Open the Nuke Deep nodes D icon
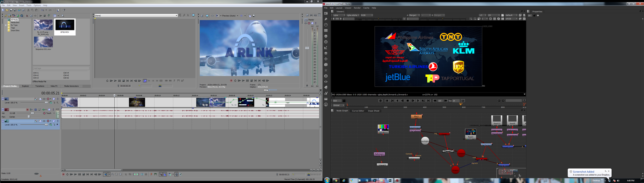 click(x=326, y=76)
